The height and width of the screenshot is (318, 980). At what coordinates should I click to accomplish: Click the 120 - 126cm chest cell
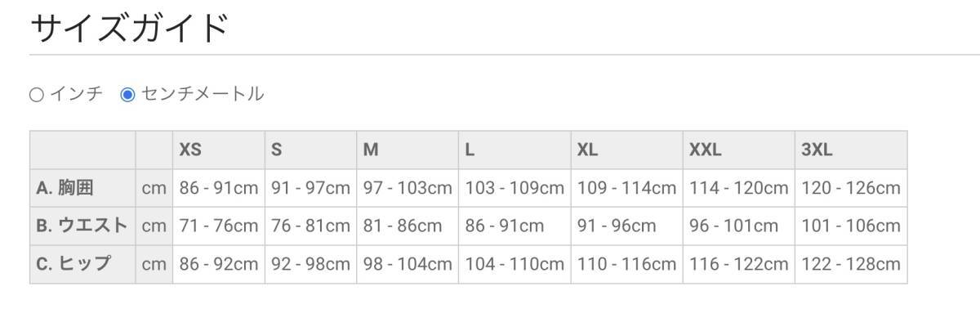coord(851,188)
